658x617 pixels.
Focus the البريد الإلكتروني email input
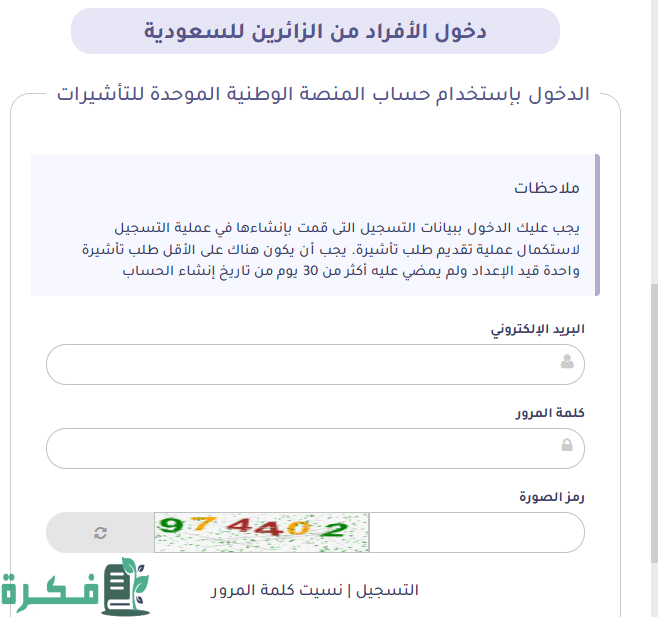click(x=300, y=364)
